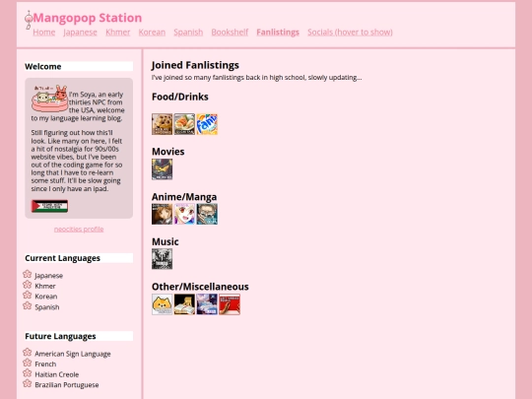Click the "American Sign Language" list item
This screenshot has height=399, width=532.
pyautogui.click(x=73, y=354)
